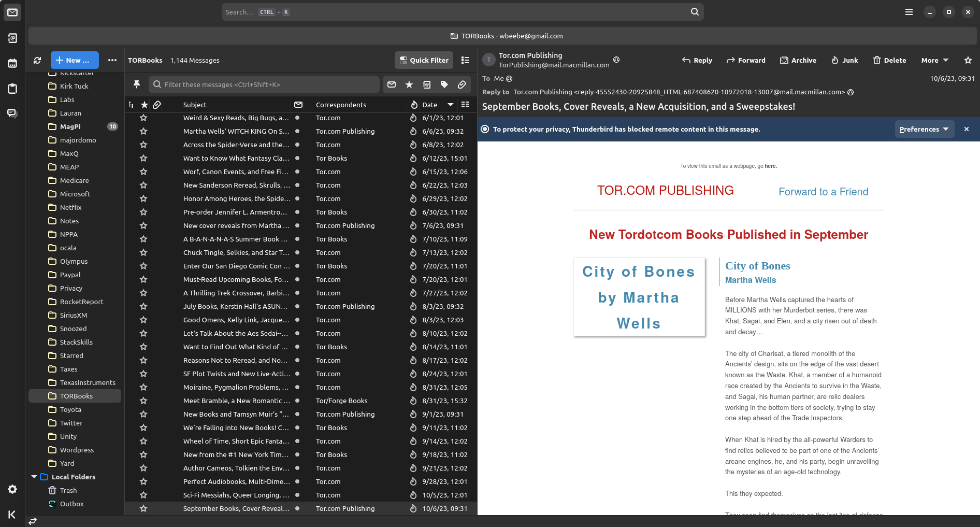Collapse the Local Folders tree
This screenshot has width=980, height=527.
coord(34,477)
